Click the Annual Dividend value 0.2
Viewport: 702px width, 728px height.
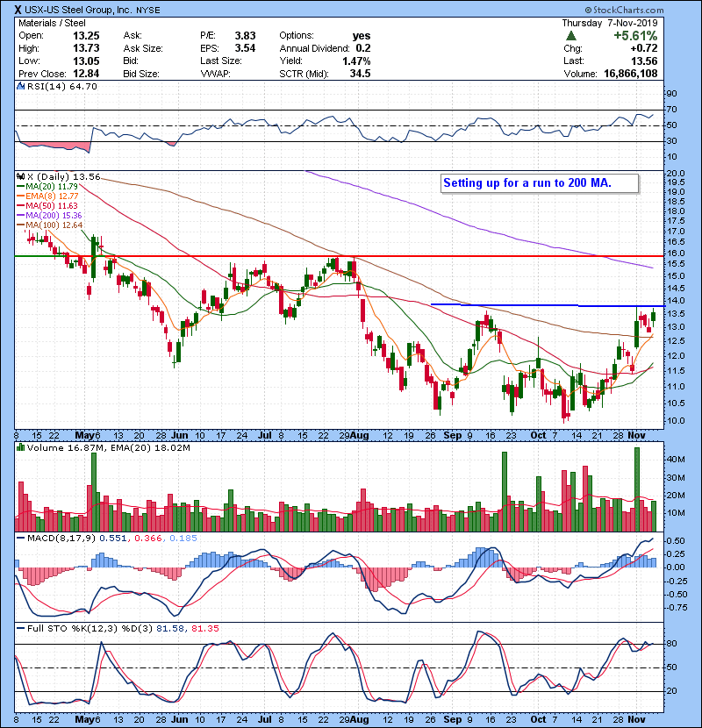pyautogui.click(x=363, y=48)
